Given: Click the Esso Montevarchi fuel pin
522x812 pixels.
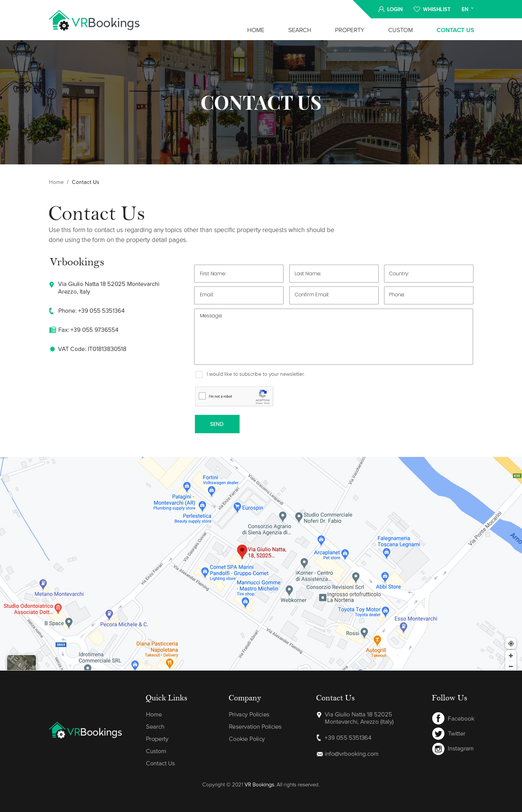Looking at the screenshot, I should [403, 627].
